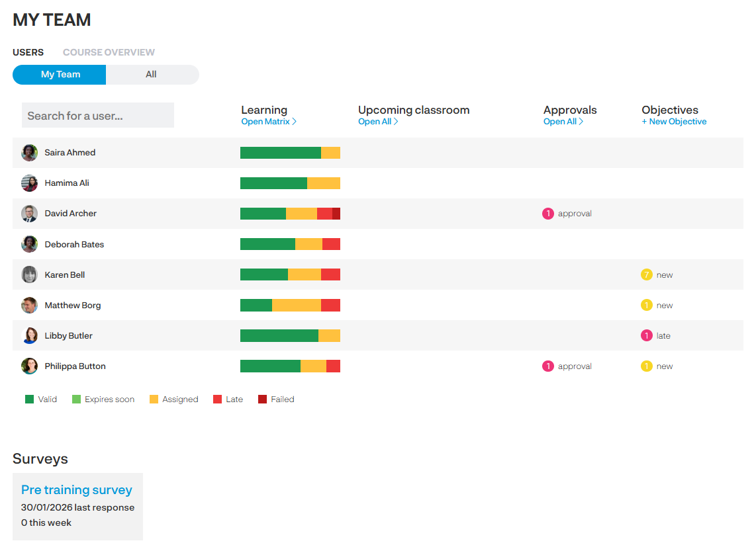Click the Search for a user field

pos(98,116)
